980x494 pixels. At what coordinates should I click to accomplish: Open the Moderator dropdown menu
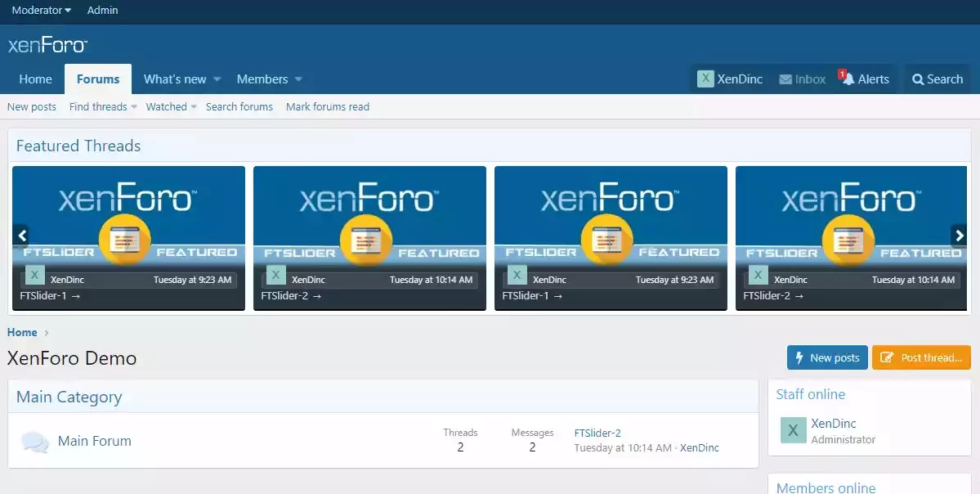(41, 10)
